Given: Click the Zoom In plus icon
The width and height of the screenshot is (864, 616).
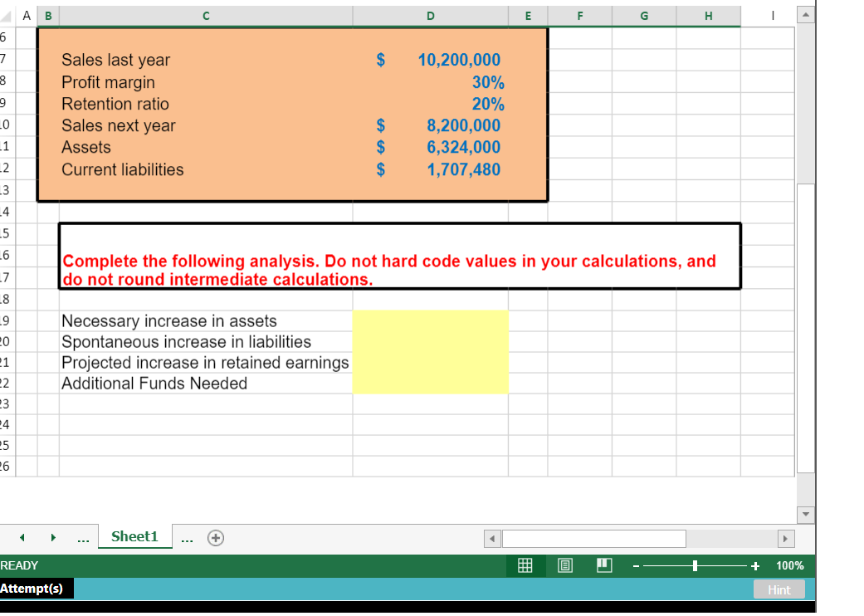Looking at the screenshot, I should tap(755, 565).
